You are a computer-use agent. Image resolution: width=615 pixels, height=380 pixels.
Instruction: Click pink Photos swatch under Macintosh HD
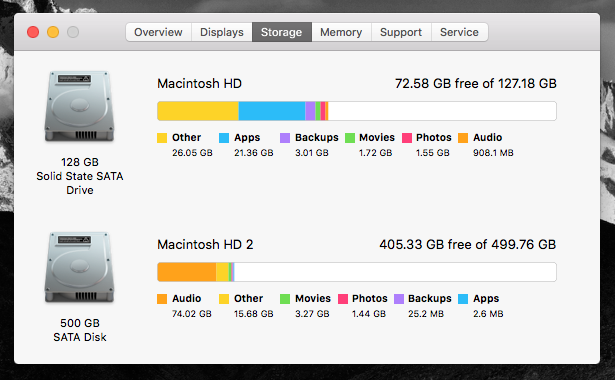coord(407,138)
